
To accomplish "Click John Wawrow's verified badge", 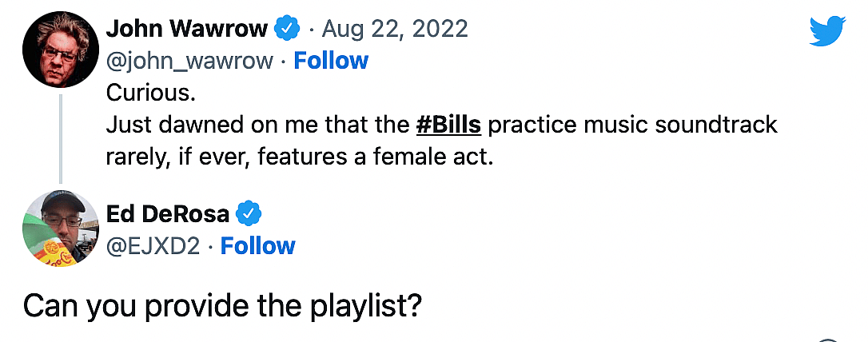I will [286, 30].
